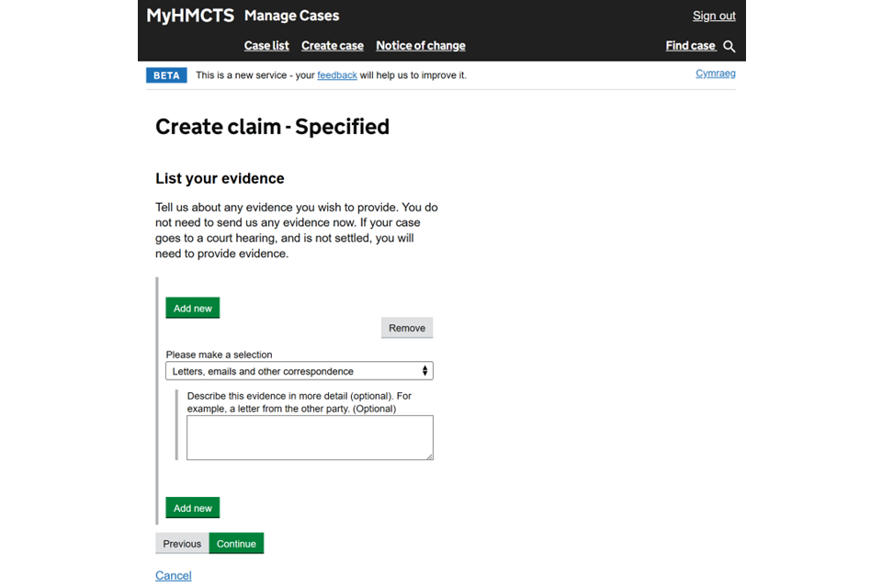Click the green Continue button

pos(236,544)
